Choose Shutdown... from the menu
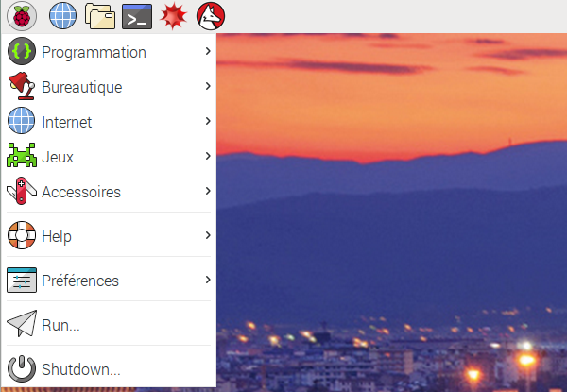Image resolution: width=567 pixels, height=392 pixels. (109, 369)
